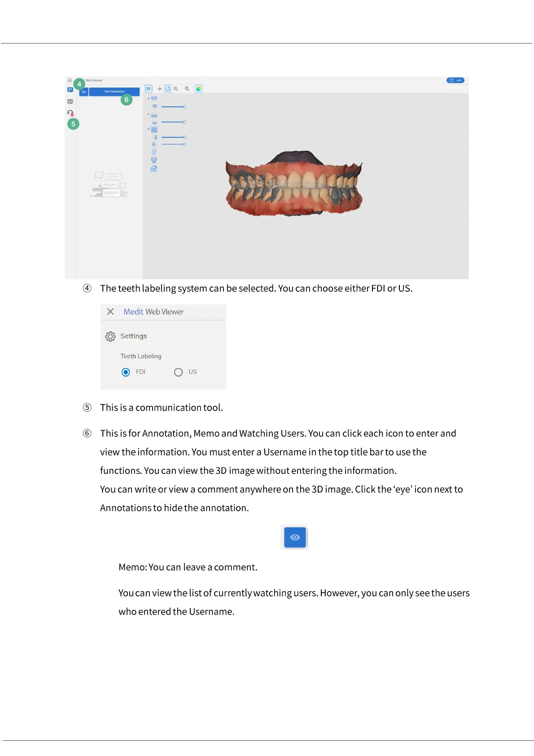Adjust the first jaw transparency slider
This screenshot has height=756, width=534.
click(174, 107)
